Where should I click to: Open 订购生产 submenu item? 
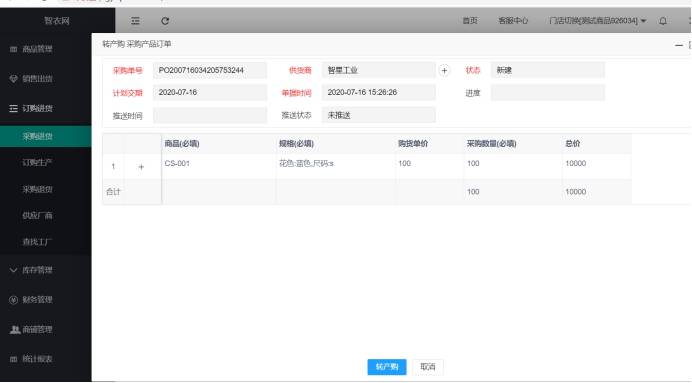click(38, 162)
